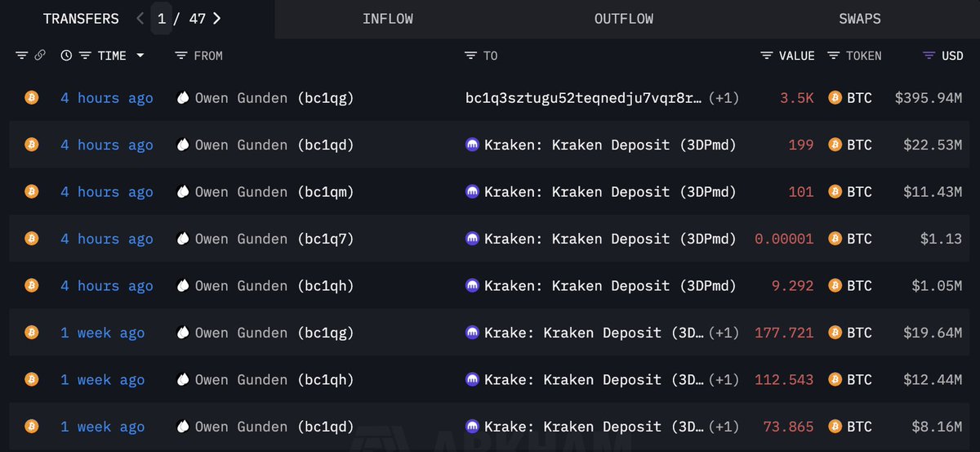Screen dimensions: 980x452
Task: Click Owen Gunden avatar on $11.43M row
Action: (x=183, y=192)
